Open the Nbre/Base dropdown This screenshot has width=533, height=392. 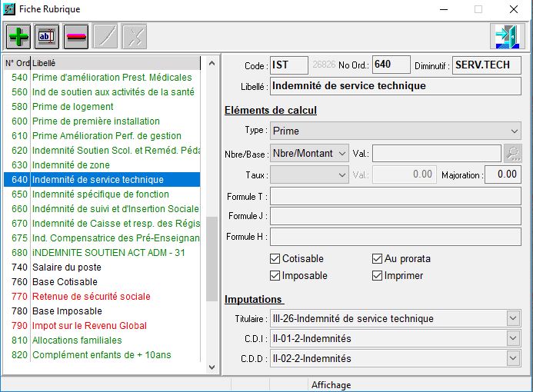309,154
